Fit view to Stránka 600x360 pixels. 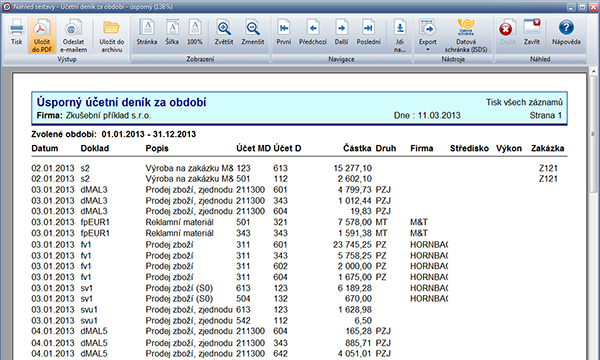tap(147, 32)
